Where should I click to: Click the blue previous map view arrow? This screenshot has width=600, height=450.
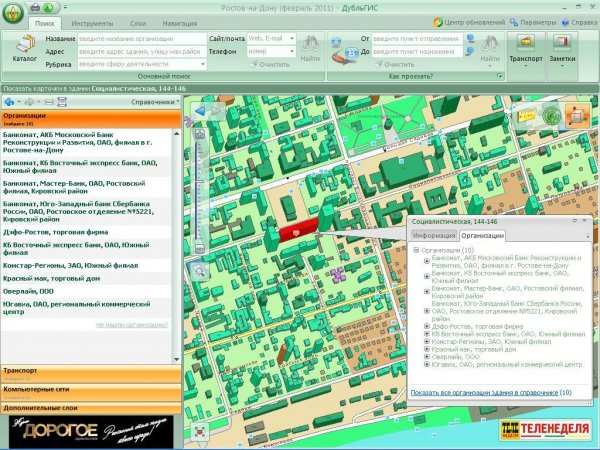coord(200,111)
